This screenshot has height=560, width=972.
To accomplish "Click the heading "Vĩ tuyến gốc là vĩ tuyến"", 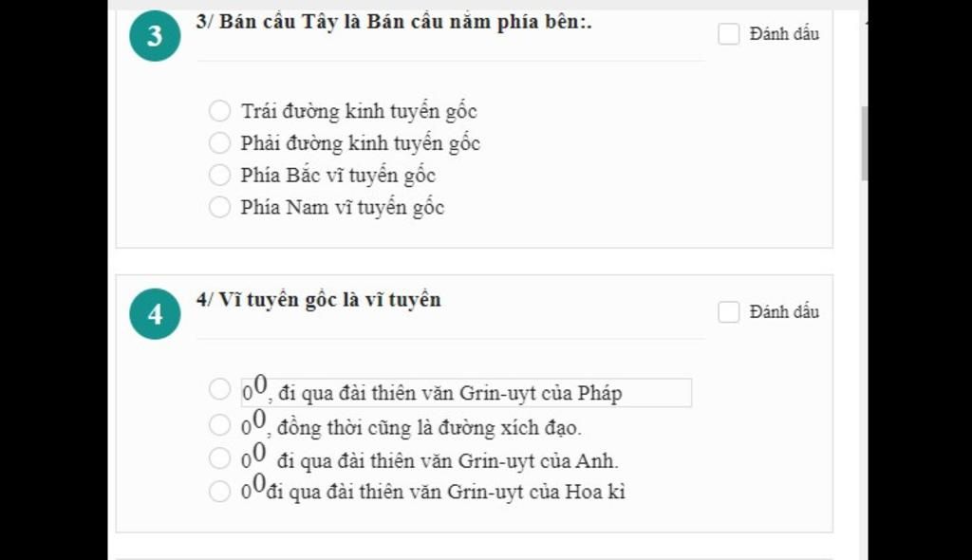I will 319,300.
